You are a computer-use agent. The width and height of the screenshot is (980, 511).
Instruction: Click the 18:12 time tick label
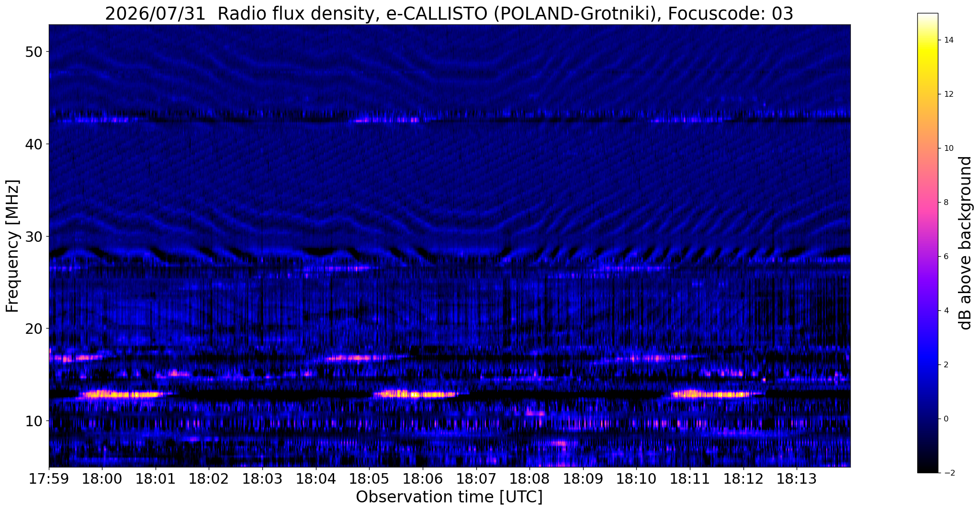(x=743, y=479)
